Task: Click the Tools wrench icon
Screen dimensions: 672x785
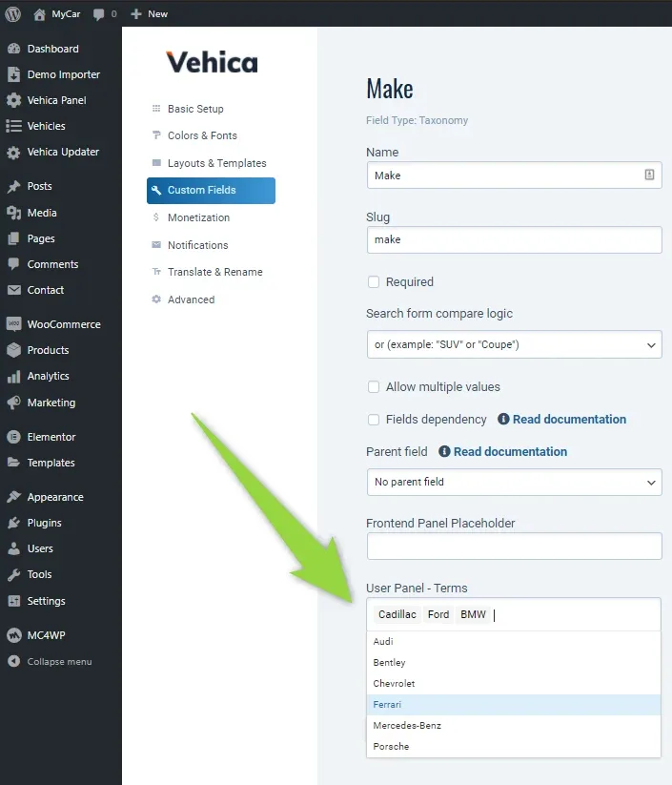Action: tap(14, 574)
